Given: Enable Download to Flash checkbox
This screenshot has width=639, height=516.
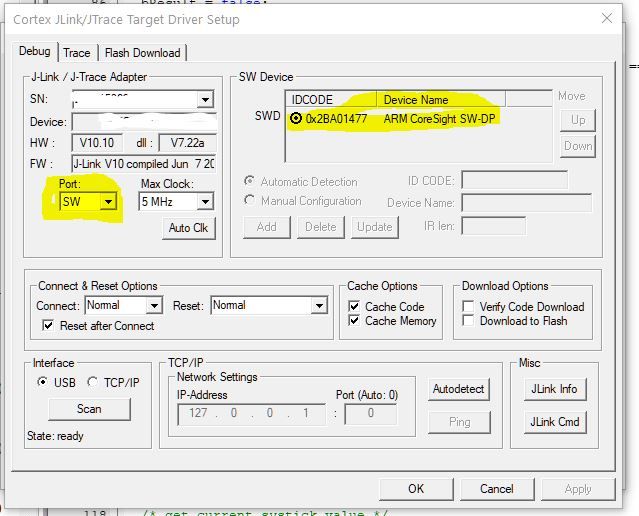Looking at the screenshot, I should [468, 320].
